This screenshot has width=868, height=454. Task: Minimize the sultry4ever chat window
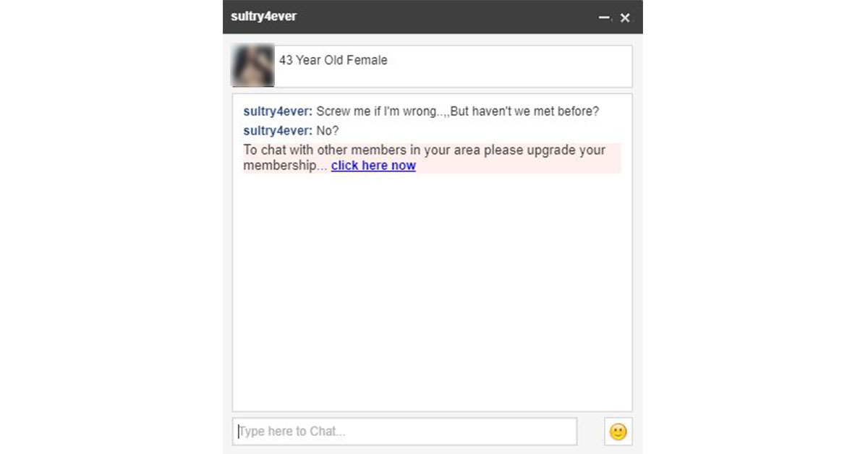point(604,17)
